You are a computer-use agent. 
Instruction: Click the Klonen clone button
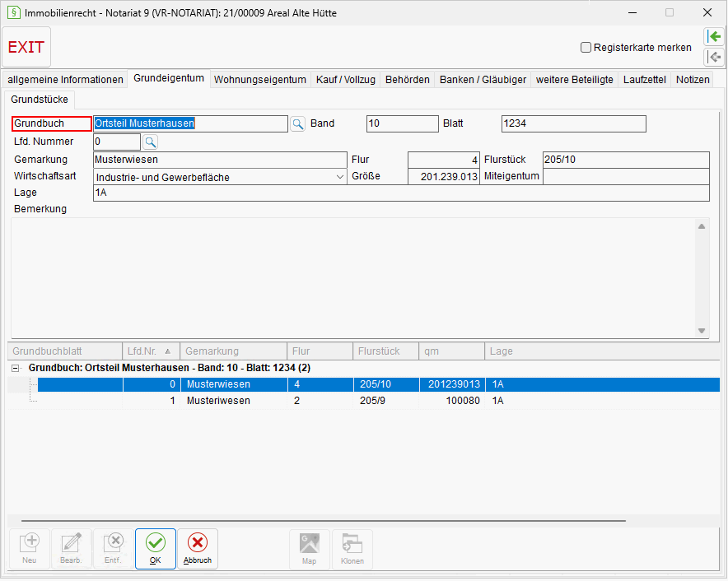[352, 549]
